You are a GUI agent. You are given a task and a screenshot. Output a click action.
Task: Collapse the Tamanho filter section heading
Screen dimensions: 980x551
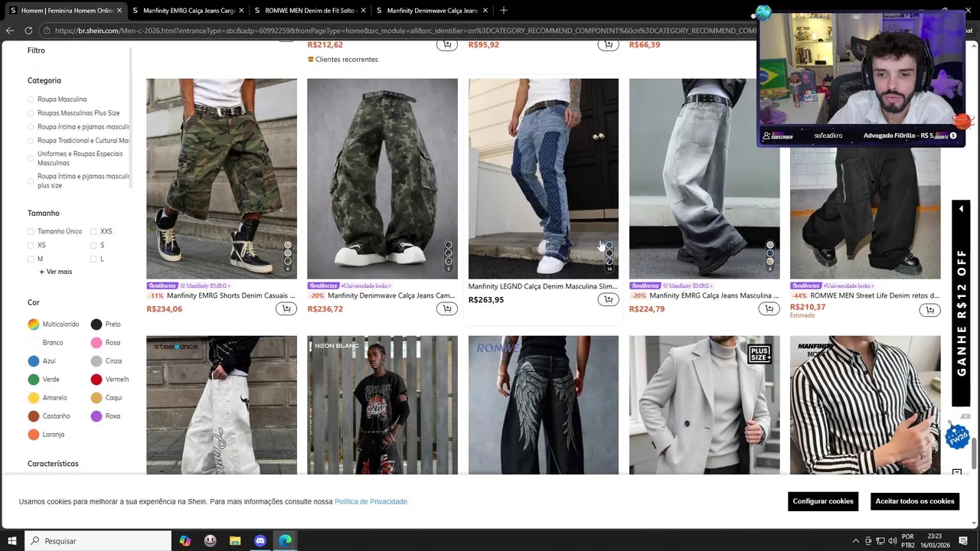[44, 214]
